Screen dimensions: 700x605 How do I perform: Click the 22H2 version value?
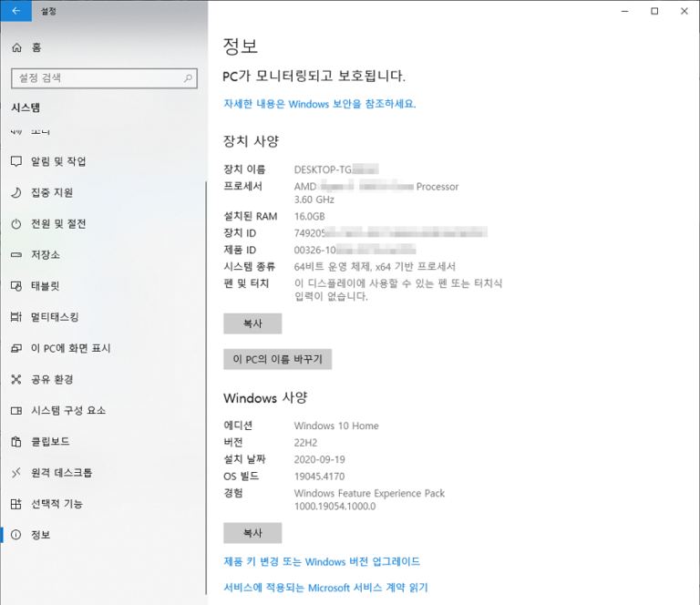(305, 443)
